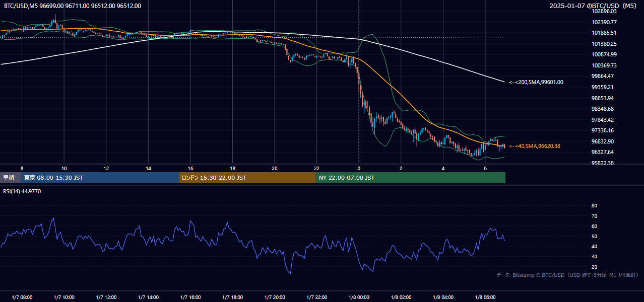
Task: Click price axis value 100874.99
Action: click(x=604, y=54)
